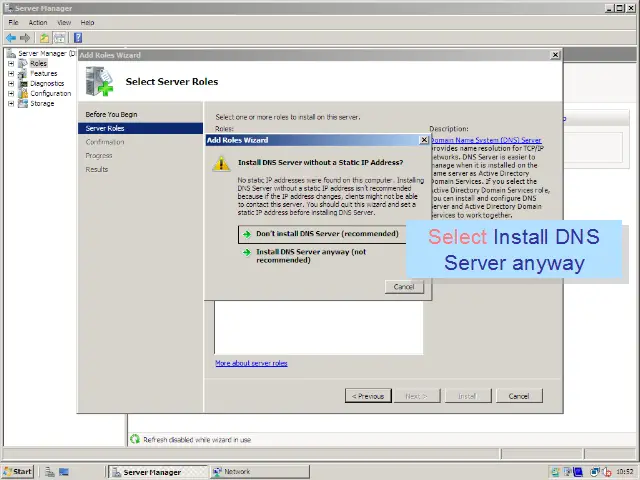The image size is (640, 480).
Task: Switch to Server Manager taskbar button
Action: (158, 472)
